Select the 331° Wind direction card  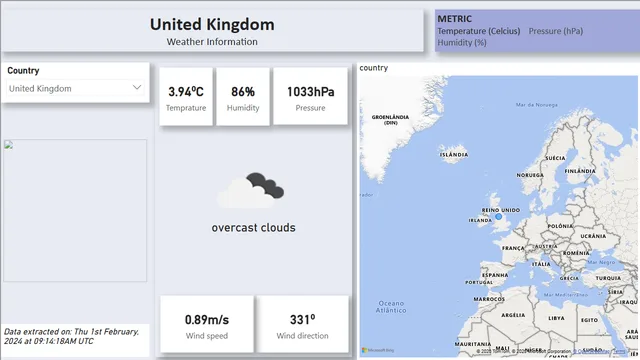coord(302,324)
